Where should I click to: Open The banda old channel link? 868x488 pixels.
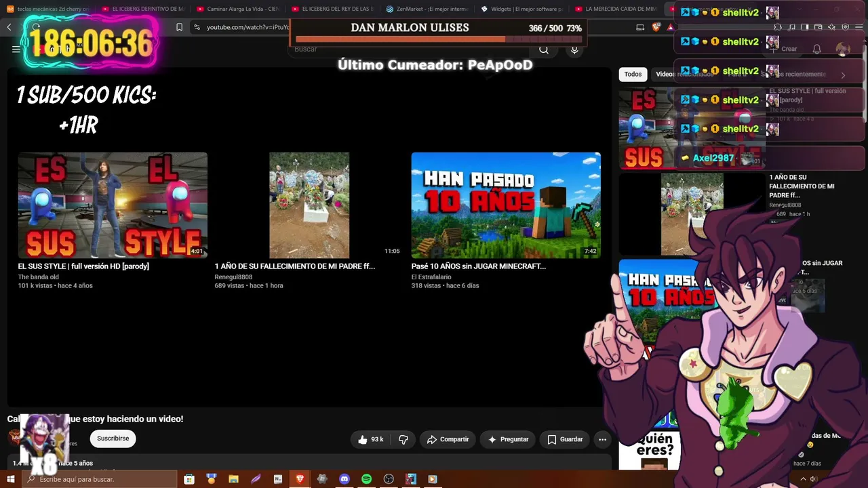click(x=38, y=277)
